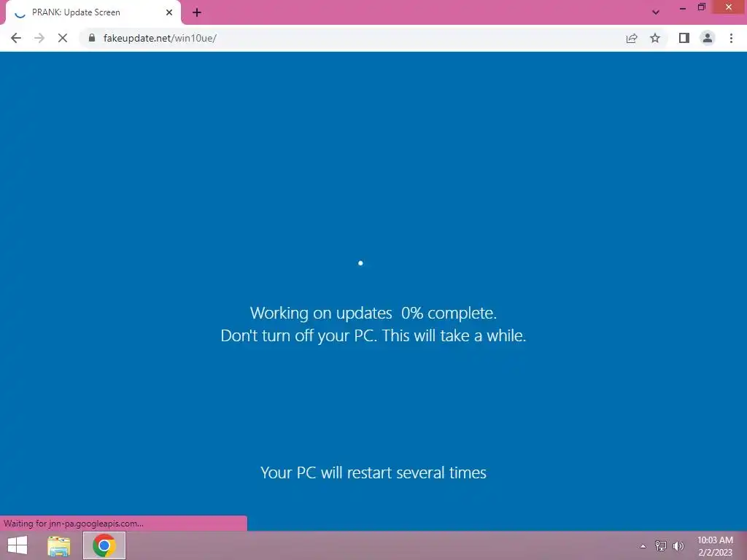Open the volume speaker icon

[x=678, y=545]
